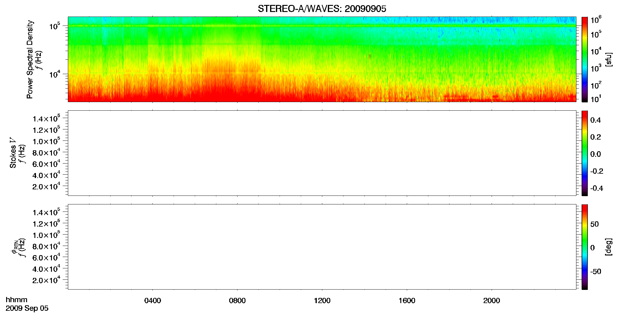Click the [sfu] colorbar unit label
Screen dimensions: 644x332
coord(609,60)
